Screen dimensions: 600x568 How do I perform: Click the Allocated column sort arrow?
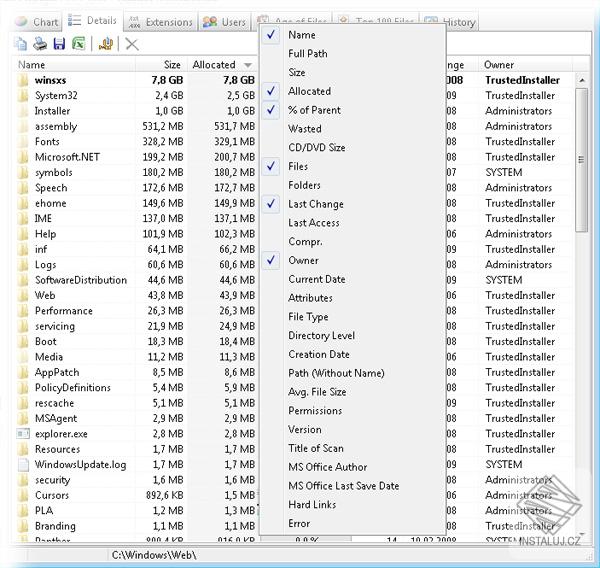pos(247,65)
